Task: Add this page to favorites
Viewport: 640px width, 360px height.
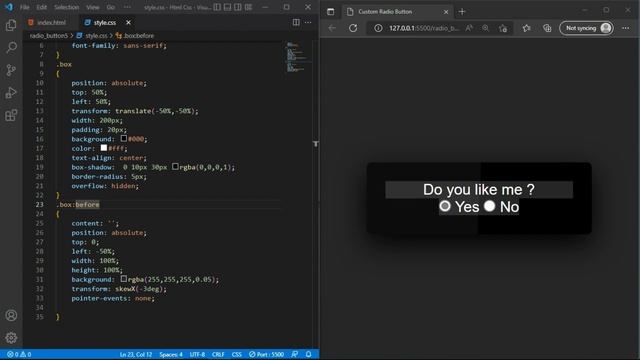Action: (x=503, y=28)
